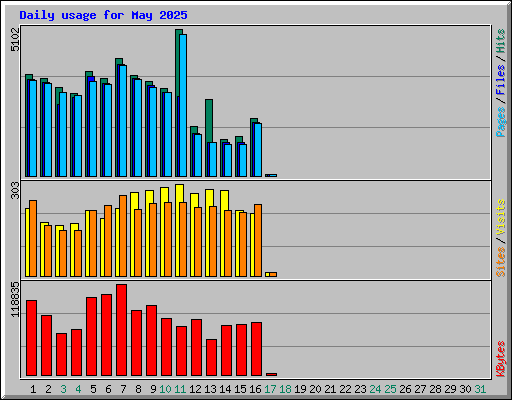Click the 303 axis value

coord(15,191)
